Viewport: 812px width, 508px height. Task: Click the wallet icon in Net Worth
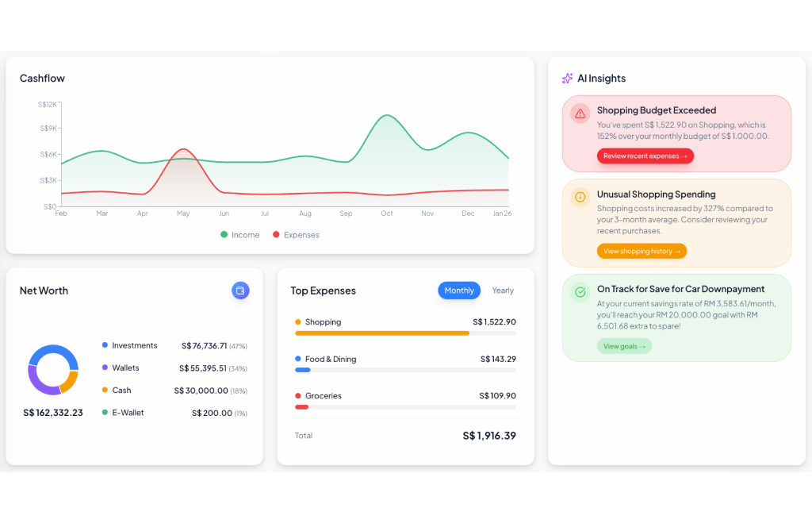pos(240,291)
